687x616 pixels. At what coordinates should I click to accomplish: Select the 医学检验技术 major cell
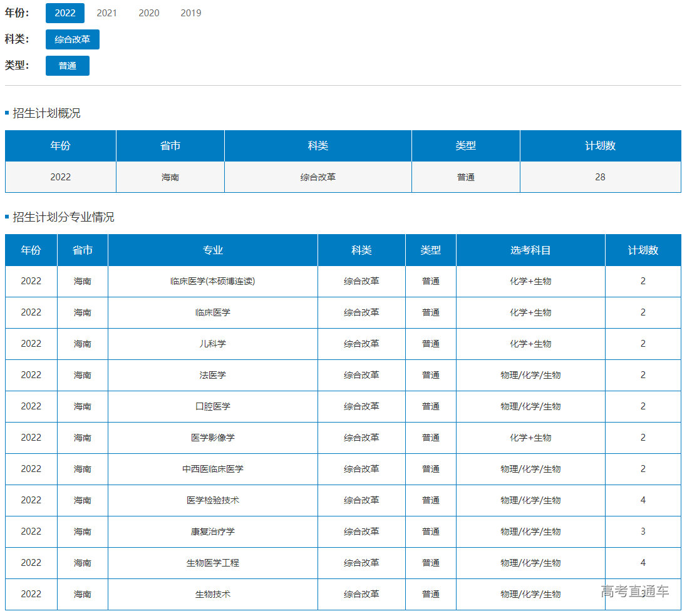[x=213, y=500]
